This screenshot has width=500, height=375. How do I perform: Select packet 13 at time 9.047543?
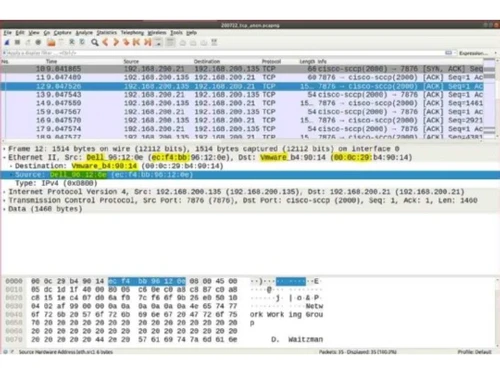(x=242, y=95)
